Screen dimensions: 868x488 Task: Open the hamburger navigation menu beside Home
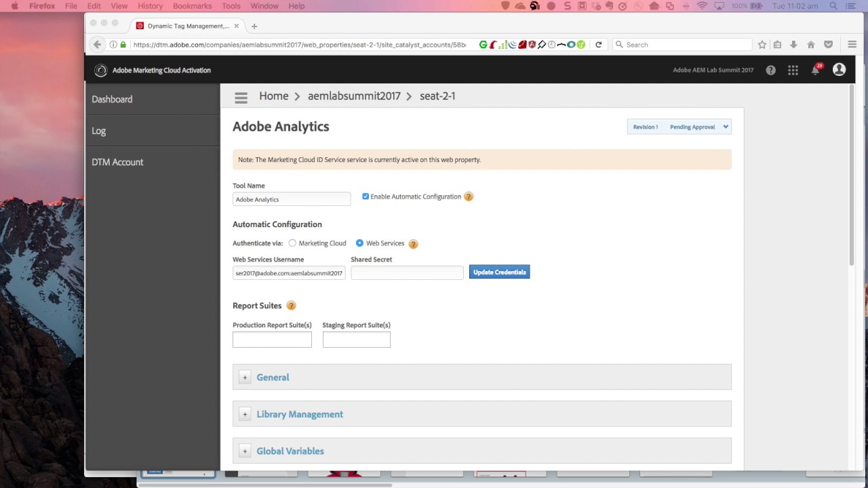(241, 98)
